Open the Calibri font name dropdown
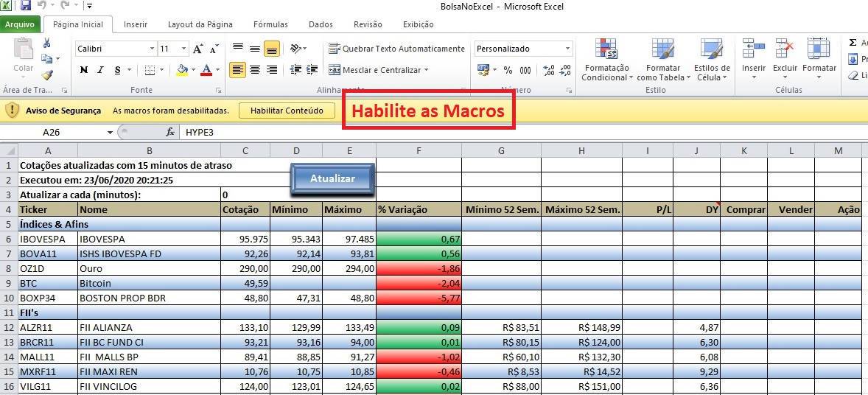Image resolution: width=868 pixels, height=395 pixels. 153,49
